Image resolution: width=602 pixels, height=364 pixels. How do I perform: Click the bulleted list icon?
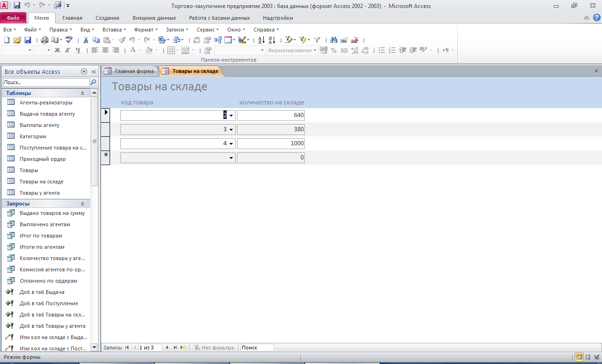click(x=382, y=50)
